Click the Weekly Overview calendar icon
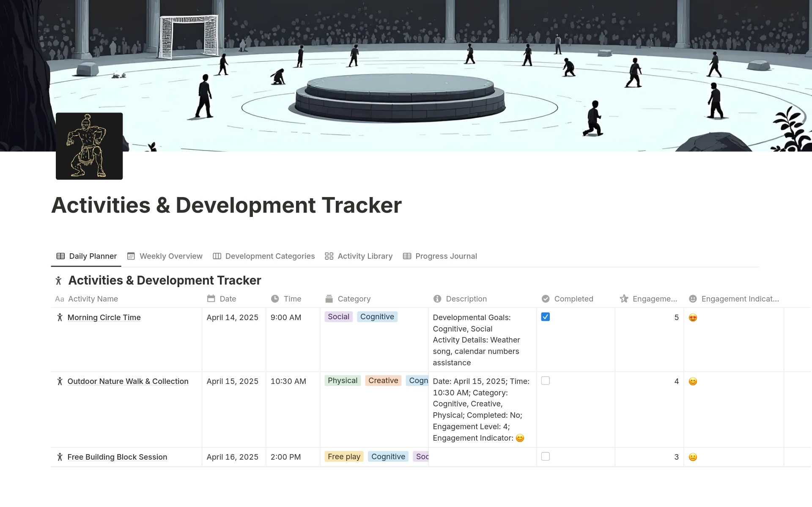The image size is (812, 507). point(131,256)
